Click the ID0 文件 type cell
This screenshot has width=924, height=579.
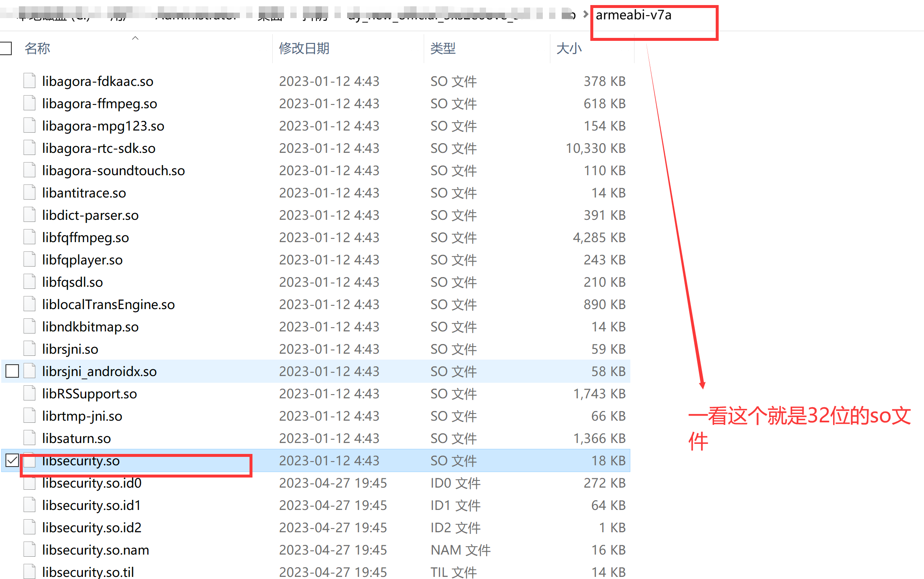coord(455,483)
